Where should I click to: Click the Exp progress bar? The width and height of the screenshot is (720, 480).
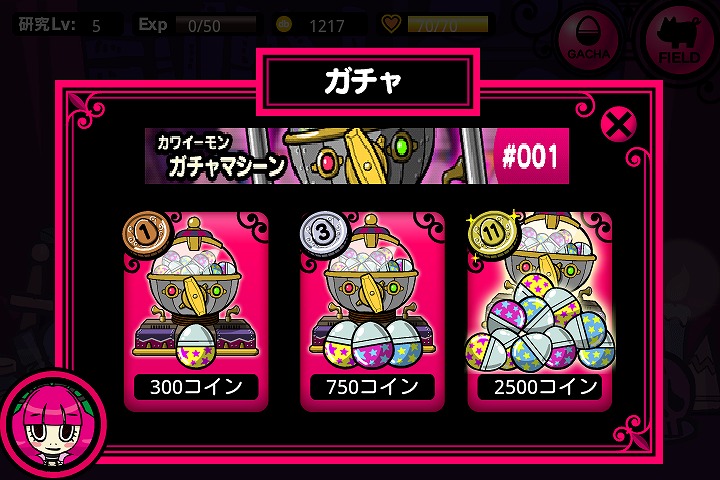tap(216, 25)
